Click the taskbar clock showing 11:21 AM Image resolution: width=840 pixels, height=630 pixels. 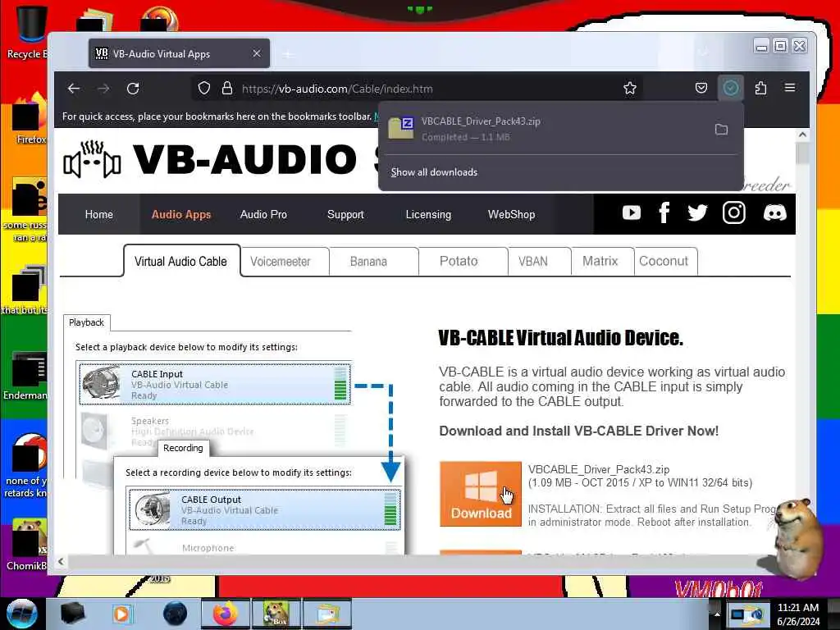tap(797, 614)
